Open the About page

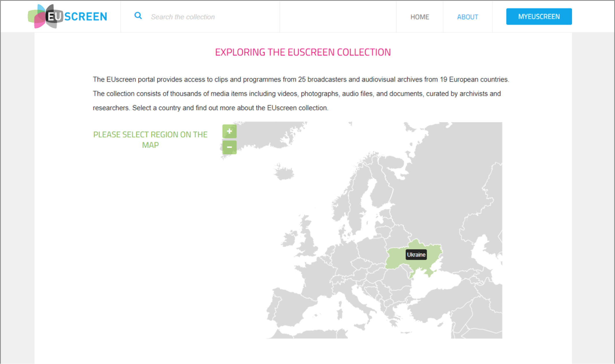pos(468,17)
